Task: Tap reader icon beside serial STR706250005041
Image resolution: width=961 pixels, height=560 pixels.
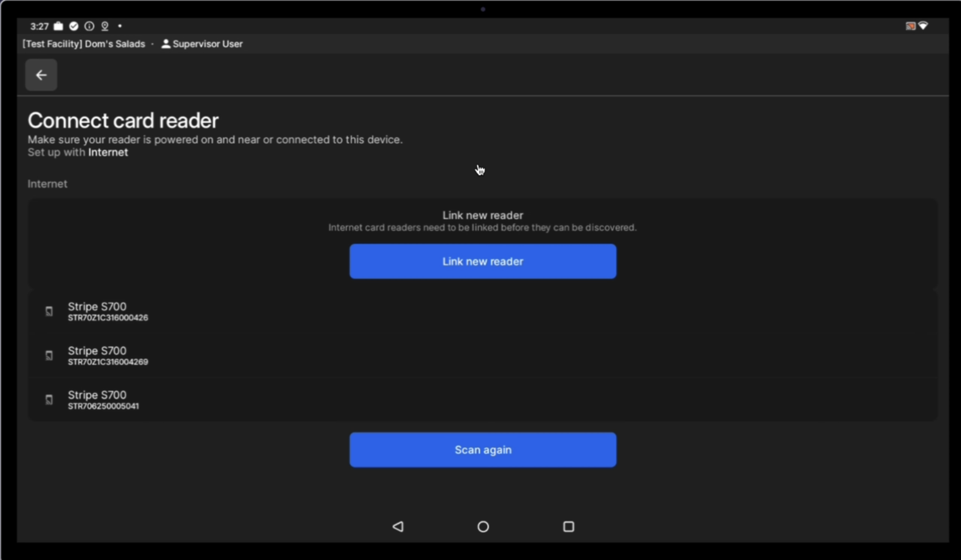Action: click(x=49, y=400)
